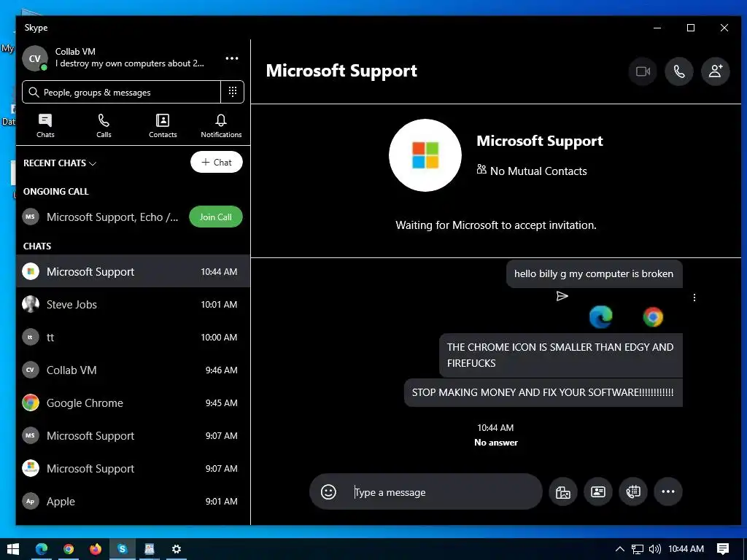Click the schedule a call icon
Viewport: 747px width, 560px height.
point(632,492)
